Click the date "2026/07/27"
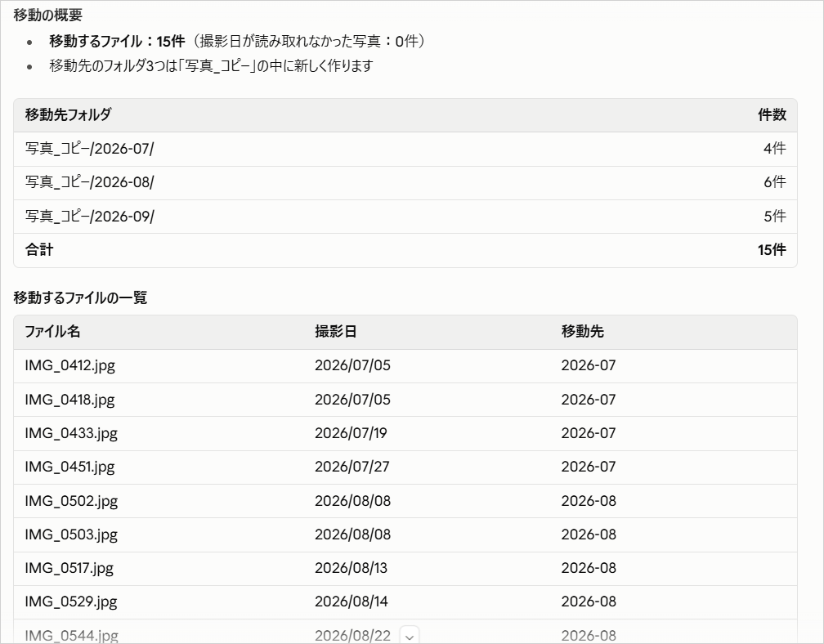 click(352, 467)
